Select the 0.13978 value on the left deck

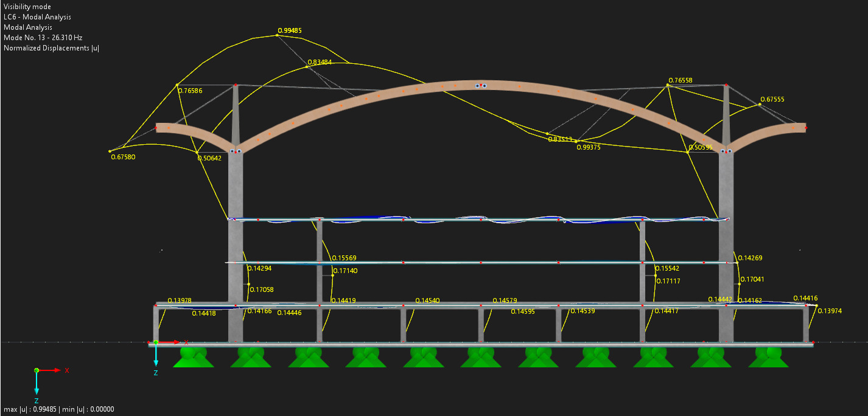pos(180,300)
